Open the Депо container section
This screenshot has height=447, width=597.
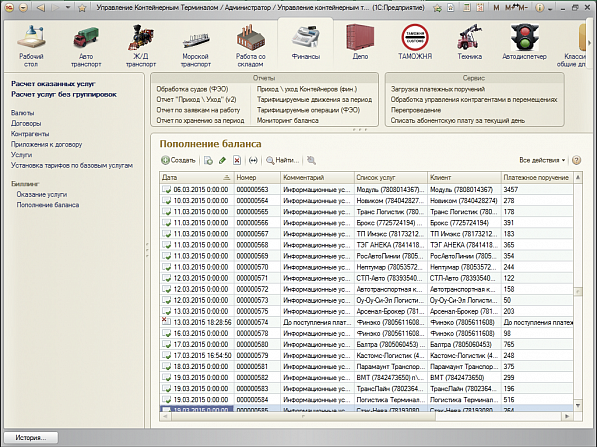pos(360,42)
